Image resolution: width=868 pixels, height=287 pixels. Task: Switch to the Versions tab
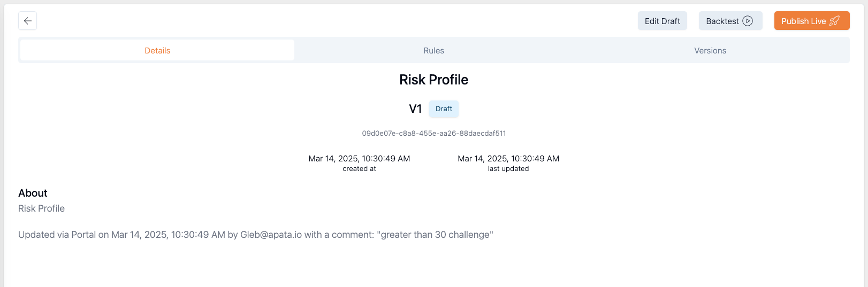click(710, 50)
